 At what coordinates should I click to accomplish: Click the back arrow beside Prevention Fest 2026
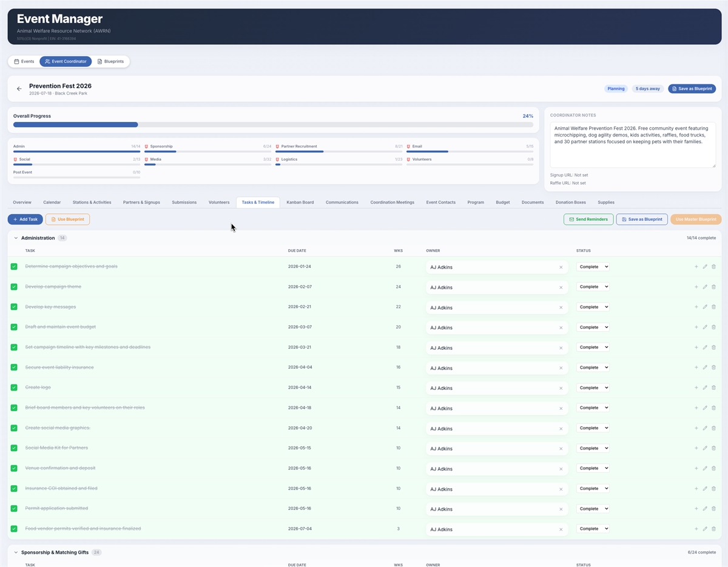[x=19, y=89]
